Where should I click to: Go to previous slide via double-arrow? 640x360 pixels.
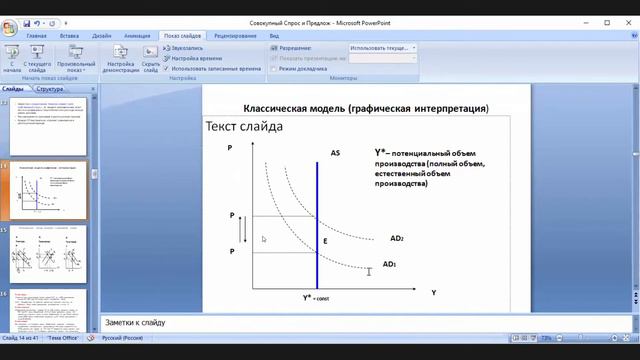[x=636, y=295]
